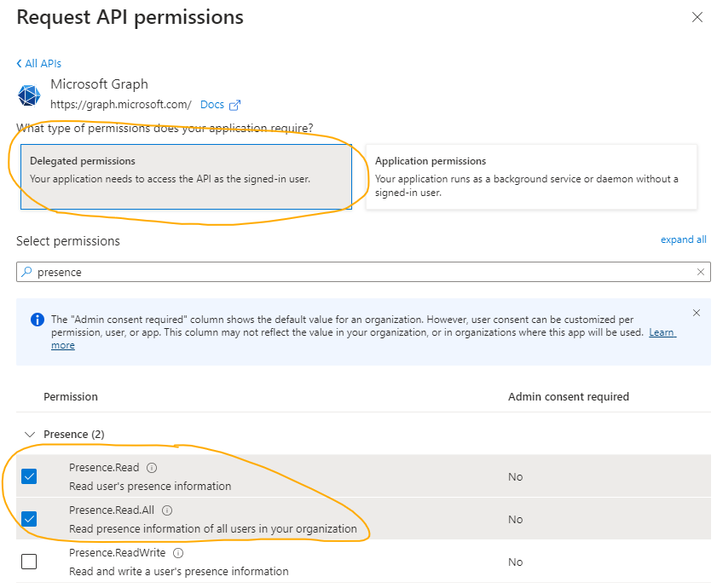
Task: Go back to All APIs
Action: 39,64
